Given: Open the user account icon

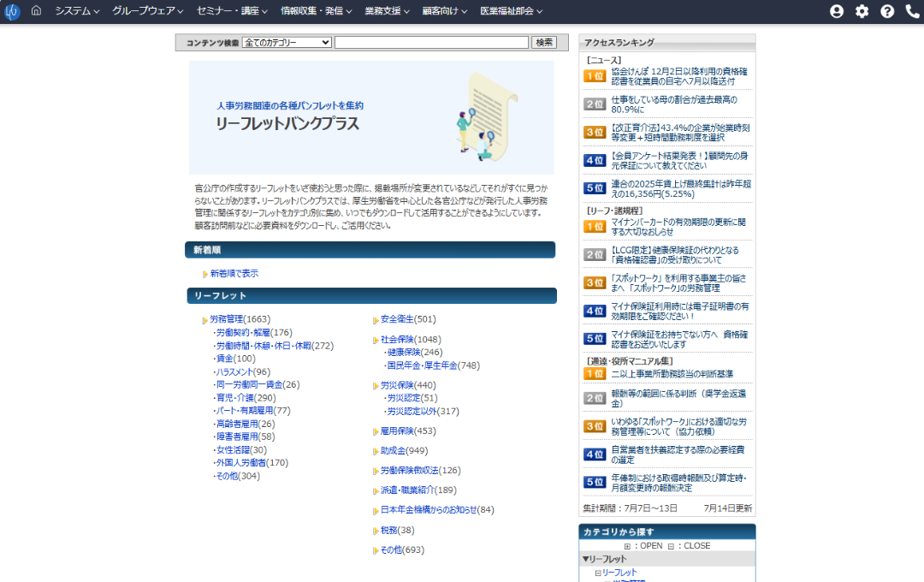Looking at the screenshot, I should pyautogui.click(x=836, y=11).
